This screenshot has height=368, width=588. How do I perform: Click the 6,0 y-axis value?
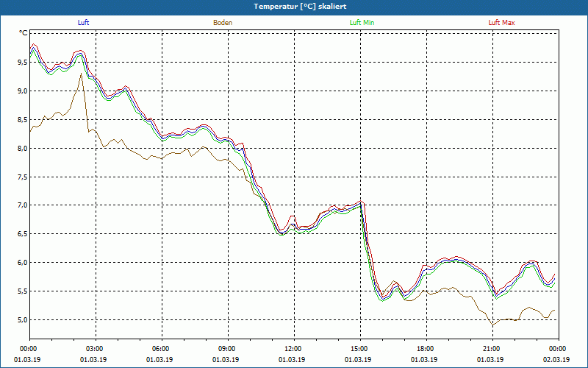coord(21,263)
